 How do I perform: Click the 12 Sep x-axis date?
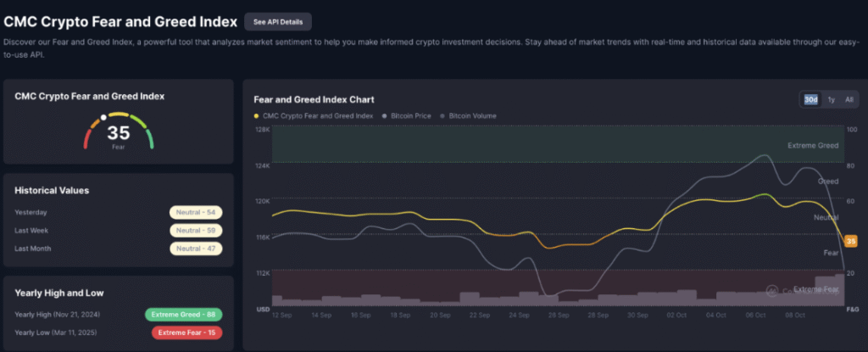pos(281,316)
